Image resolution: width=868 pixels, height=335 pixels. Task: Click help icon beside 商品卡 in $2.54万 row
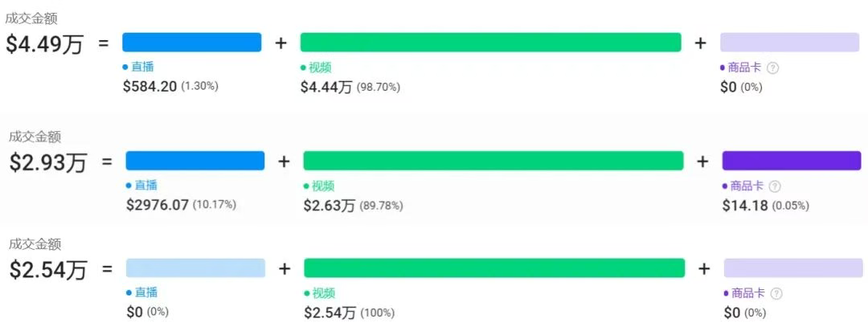(x=776, y=294)
